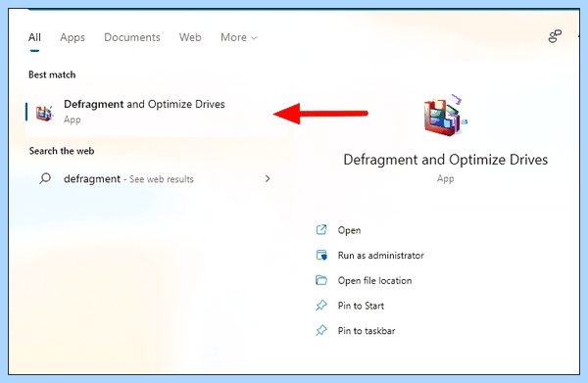The height and width of the screenshot is (383, 588).
Task: Click the Open launch icon
Action: pos(321,230)
